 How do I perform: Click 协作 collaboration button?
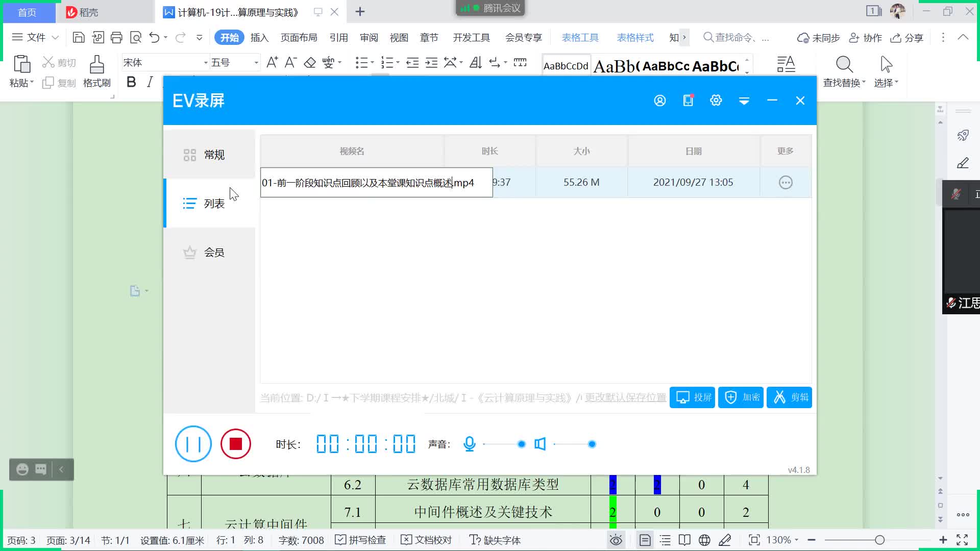[865, 38]
